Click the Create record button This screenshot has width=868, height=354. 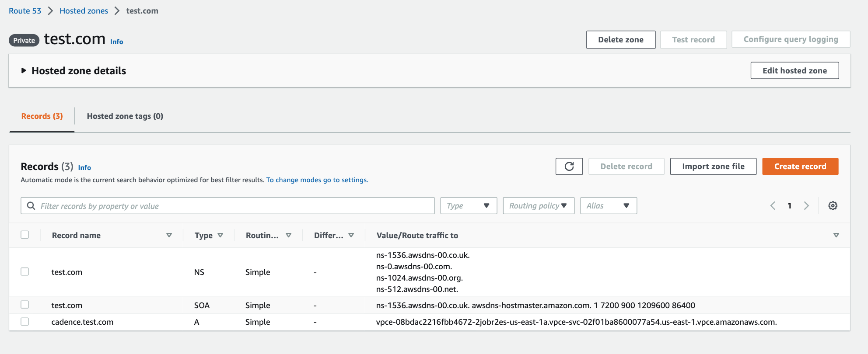click(800, 167)
